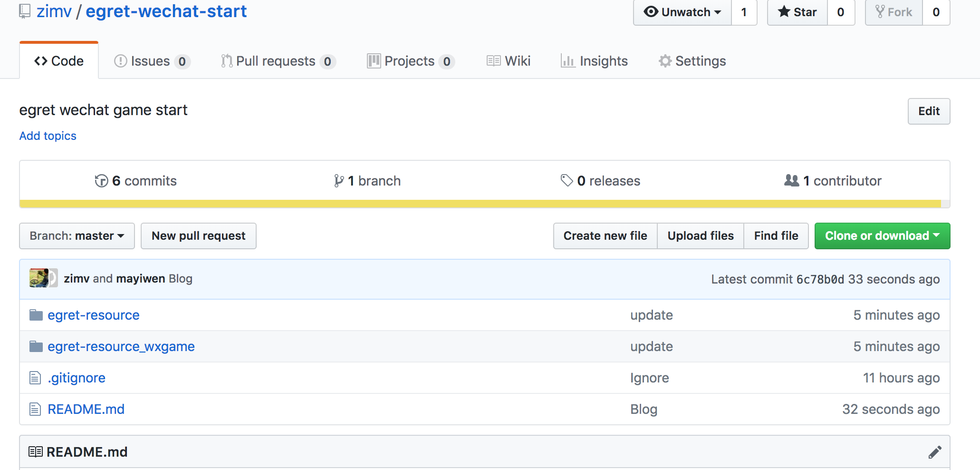Screen dimensions: 980x470
Task: Click the egret-resource folder icon
Action: (x=36, y=315)
